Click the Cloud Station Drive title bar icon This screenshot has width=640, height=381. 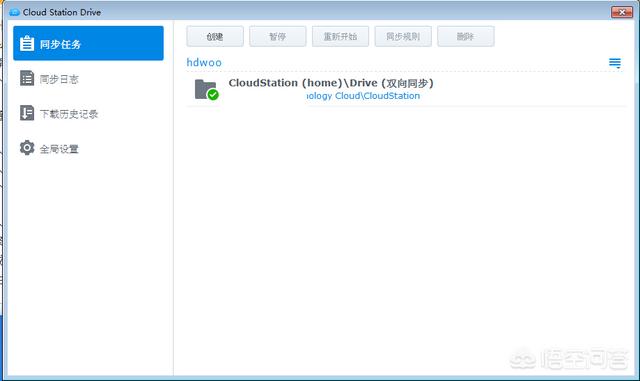click(14, 12)
